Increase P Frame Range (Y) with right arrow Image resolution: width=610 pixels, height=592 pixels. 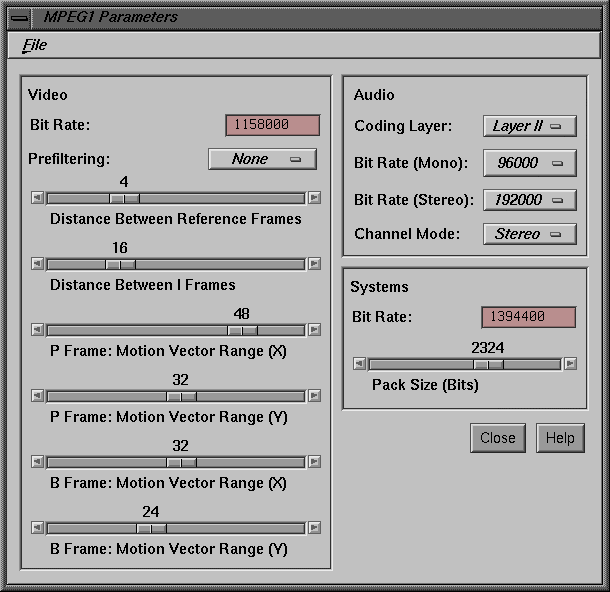(314, 396)
